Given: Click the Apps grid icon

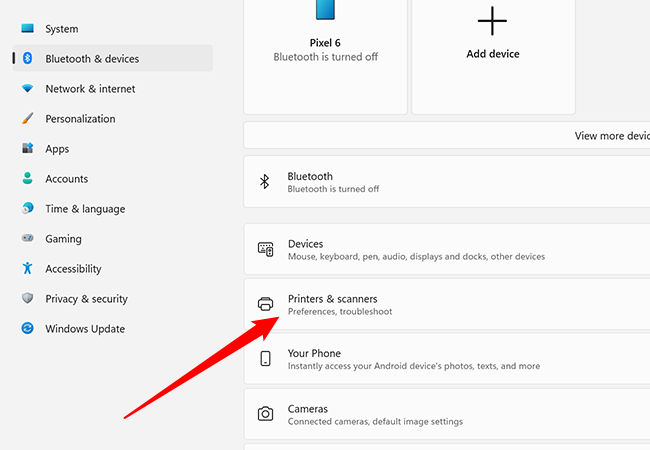Looking at the screenshot, I should (27, 149).
